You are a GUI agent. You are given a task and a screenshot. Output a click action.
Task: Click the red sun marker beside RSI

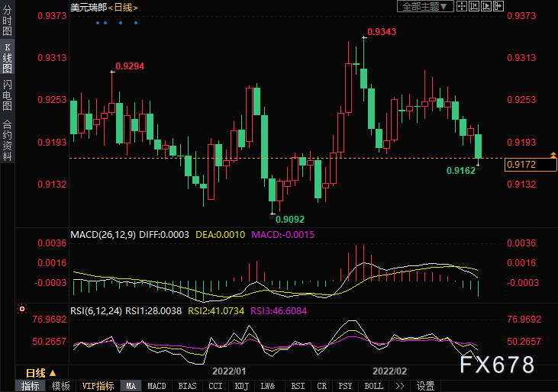tap(22, 310)
